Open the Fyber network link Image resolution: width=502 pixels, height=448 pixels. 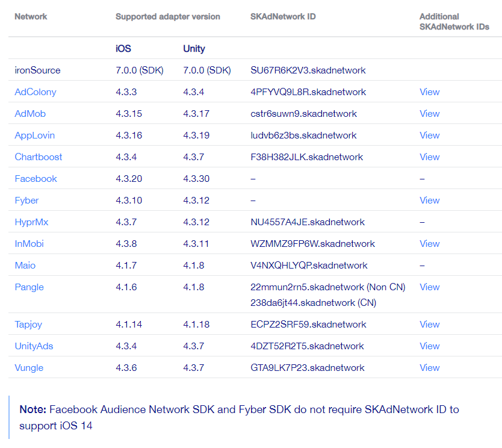pos(26,201)
